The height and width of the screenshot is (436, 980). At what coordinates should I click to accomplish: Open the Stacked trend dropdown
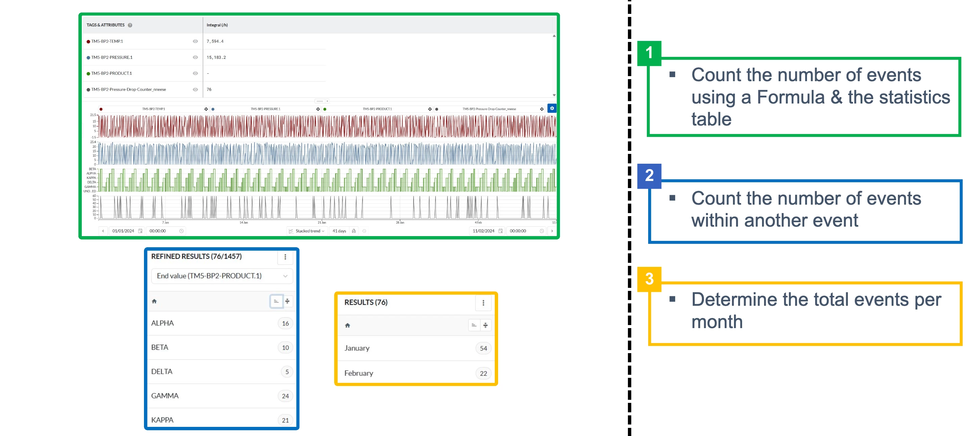[x=307, y=231]
